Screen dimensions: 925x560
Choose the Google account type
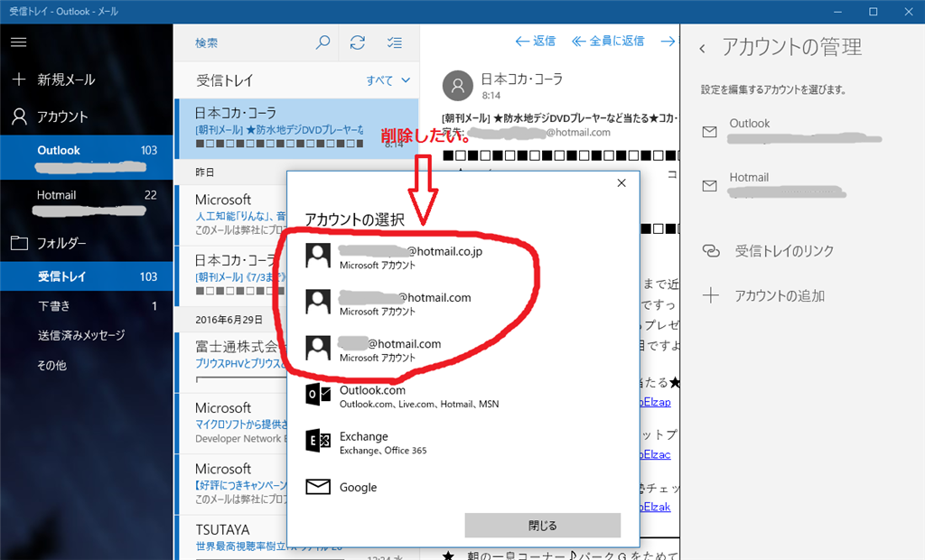point(463,488)
